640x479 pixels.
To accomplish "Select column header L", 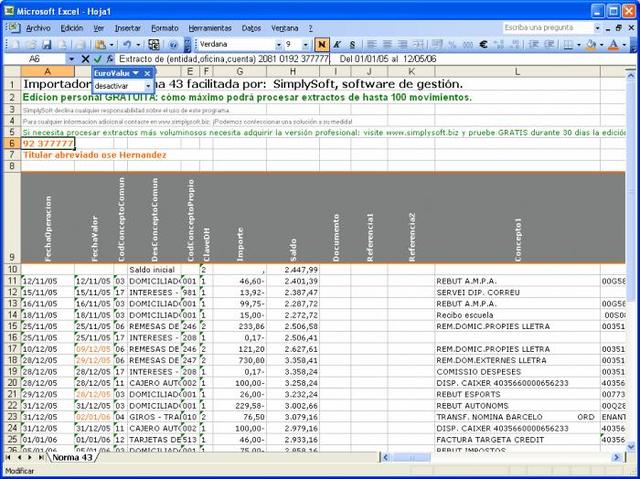I will pyautogui.click(x=517, y=72).
